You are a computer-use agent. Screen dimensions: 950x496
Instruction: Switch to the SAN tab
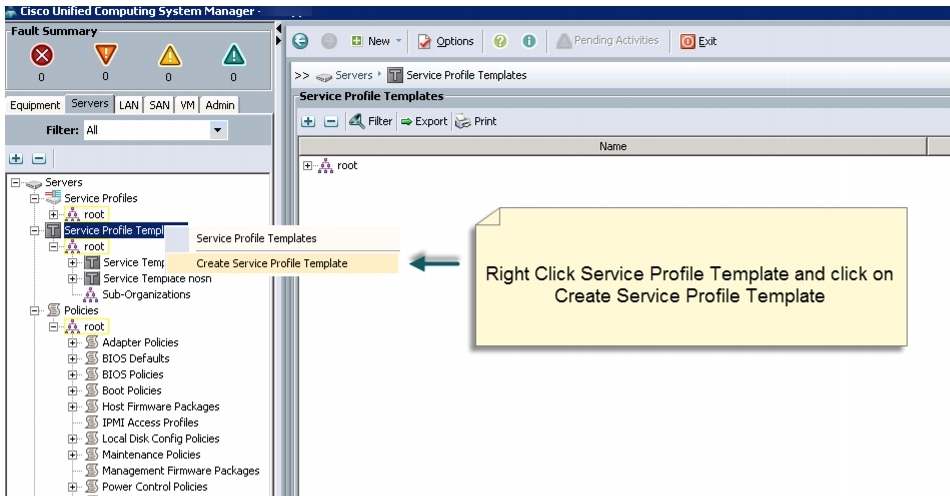159,105
